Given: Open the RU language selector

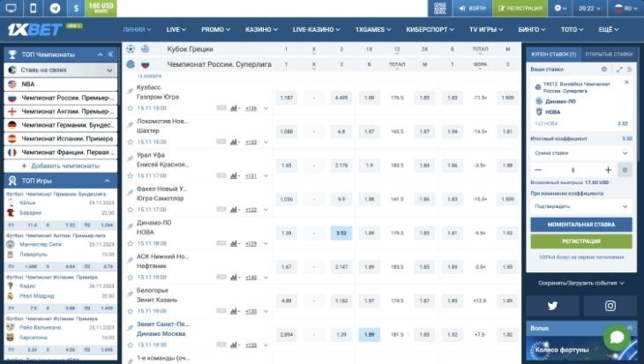Looking at the screenshot, I should [x=625, y=8].
